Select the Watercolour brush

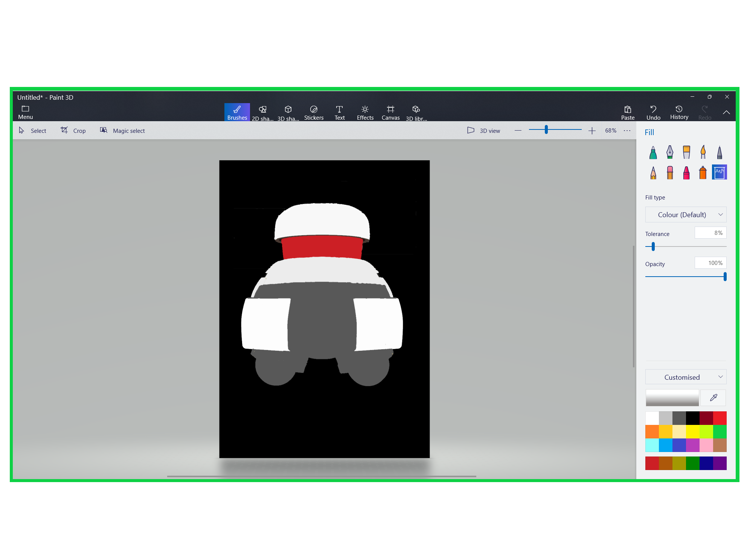click(x=703, y=152)
